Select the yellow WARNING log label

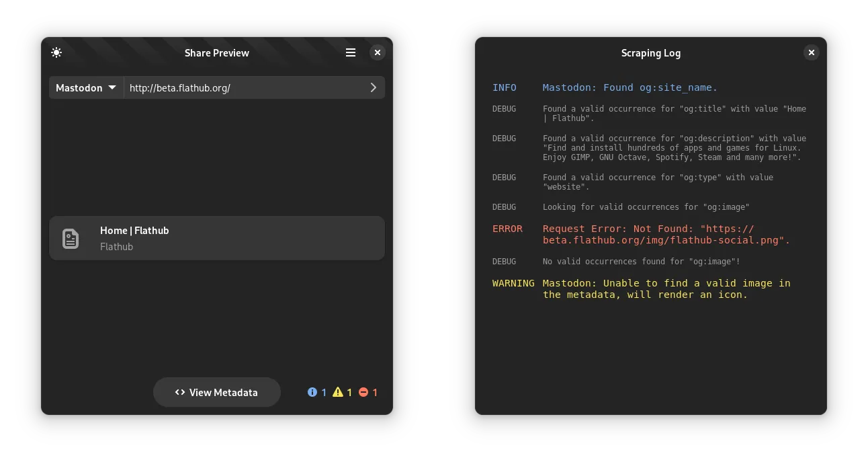point(513,283)
